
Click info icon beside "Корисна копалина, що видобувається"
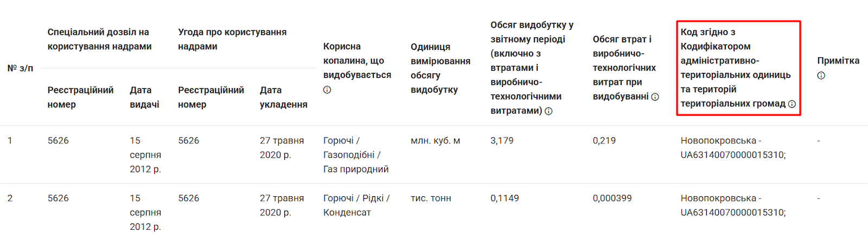click(327, 90)
